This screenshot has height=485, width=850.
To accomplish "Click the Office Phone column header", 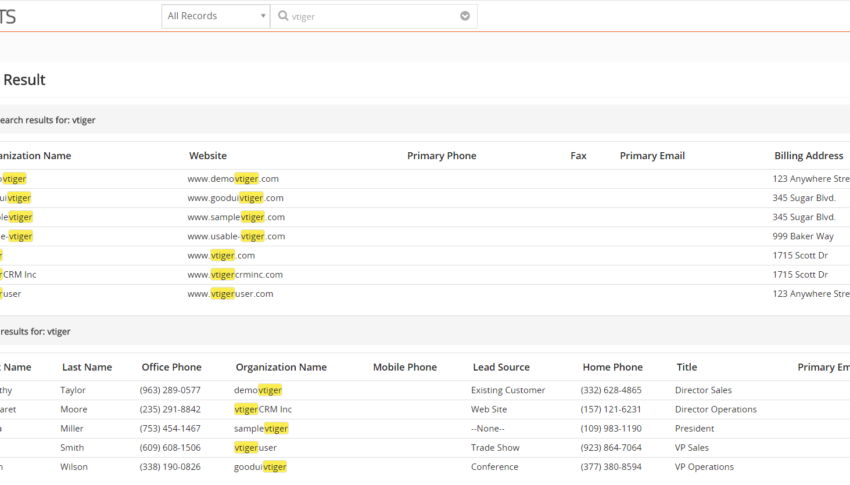I will tap(171, 367).
